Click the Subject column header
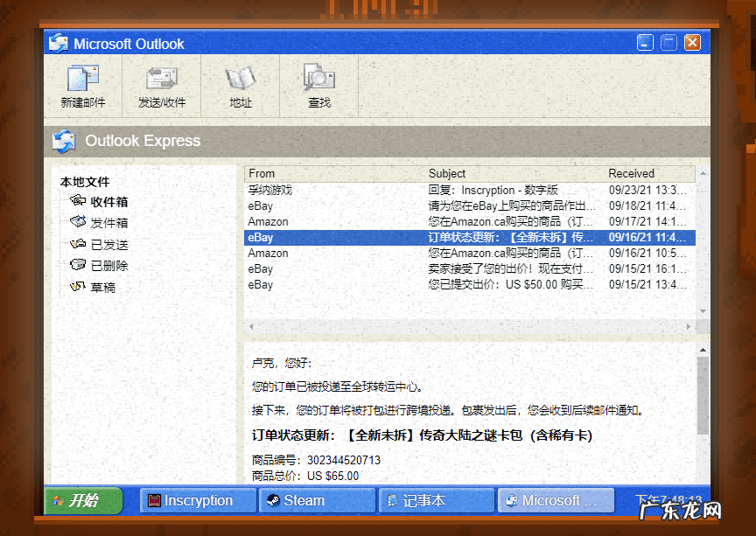This screenshot has width=756, height=536. click(447, 173)
